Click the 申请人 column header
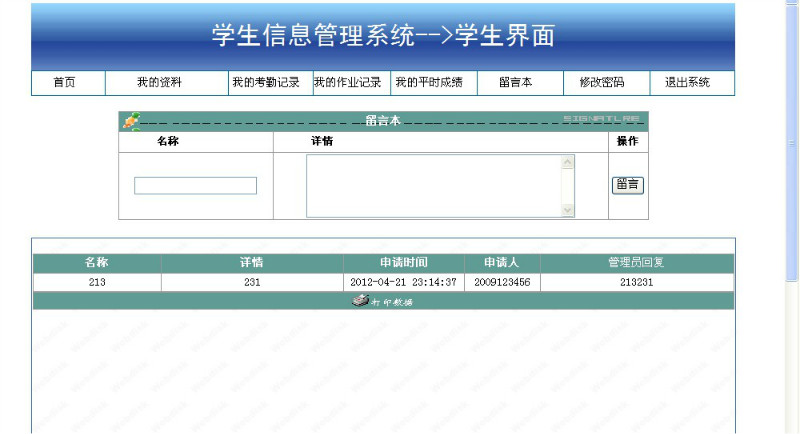The height and width of the screenshot is (434, 800). click(502, 263)
